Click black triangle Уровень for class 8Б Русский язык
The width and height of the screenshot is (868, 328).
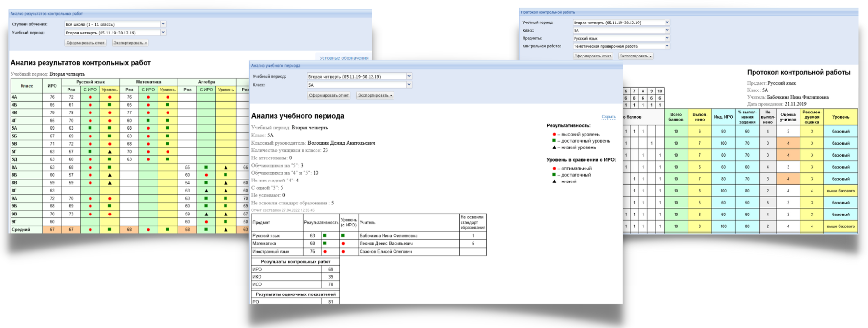coord(110,175)
